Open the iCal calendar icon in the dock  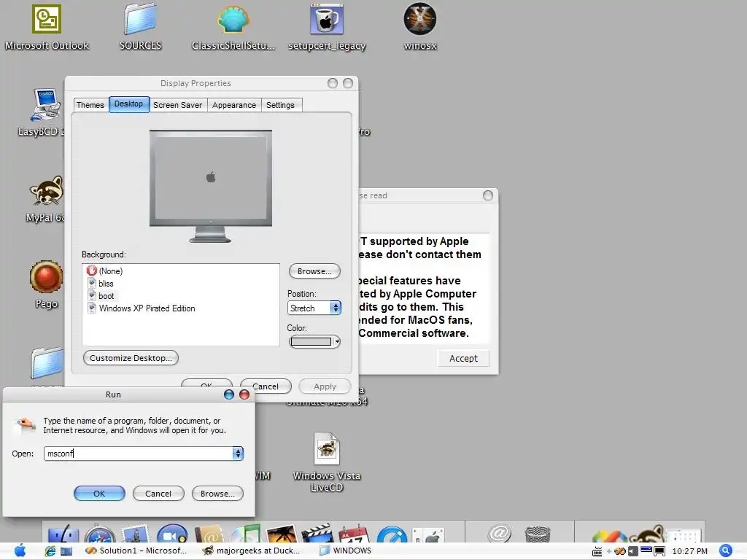tap(355, 534)
